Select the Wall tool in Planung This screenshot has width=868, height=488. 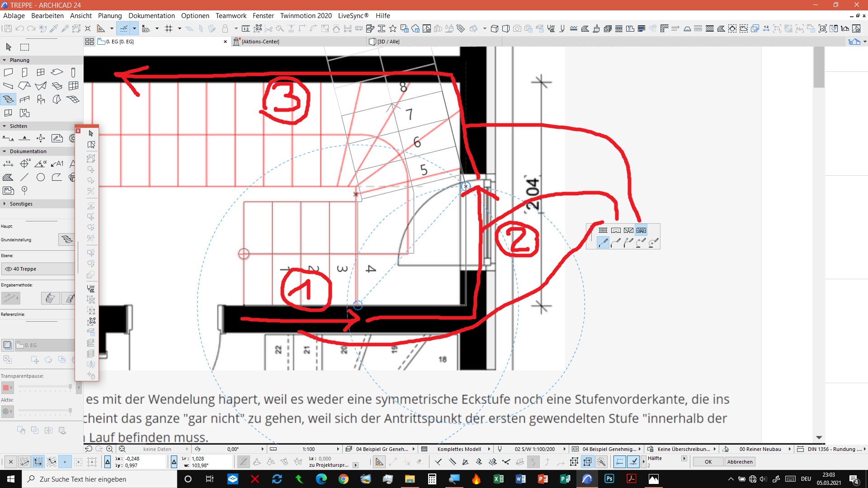pyautogui.click(x=8, y=72)
